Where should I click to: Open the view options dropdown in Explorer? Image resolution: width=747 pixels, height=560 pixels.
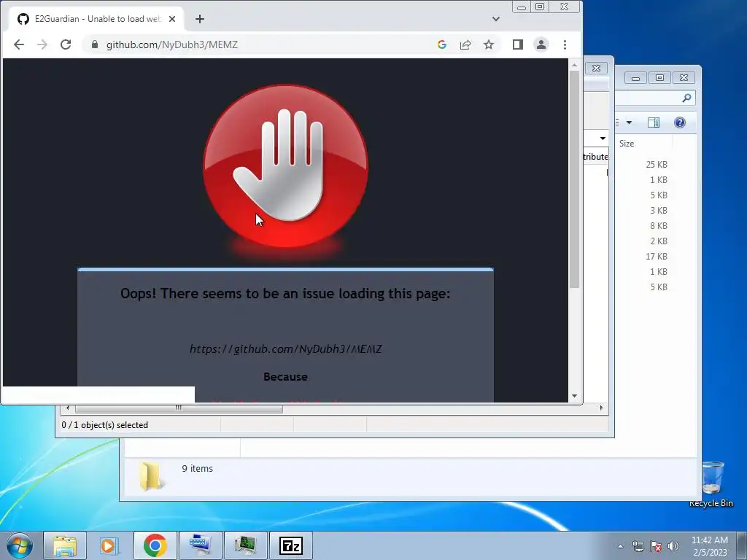629,122
